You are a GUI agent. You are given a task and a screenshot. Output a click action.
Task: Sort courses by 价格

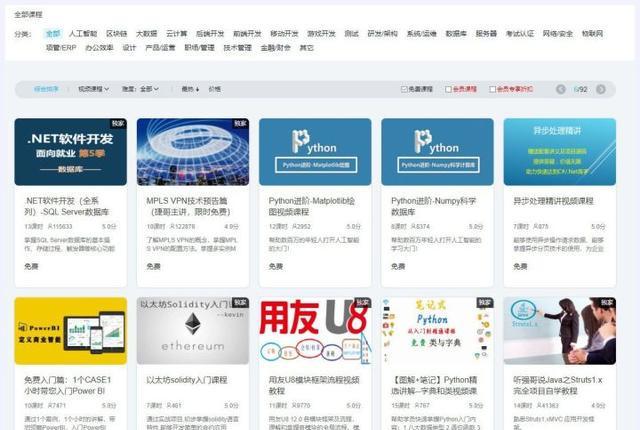coord(215,89)
